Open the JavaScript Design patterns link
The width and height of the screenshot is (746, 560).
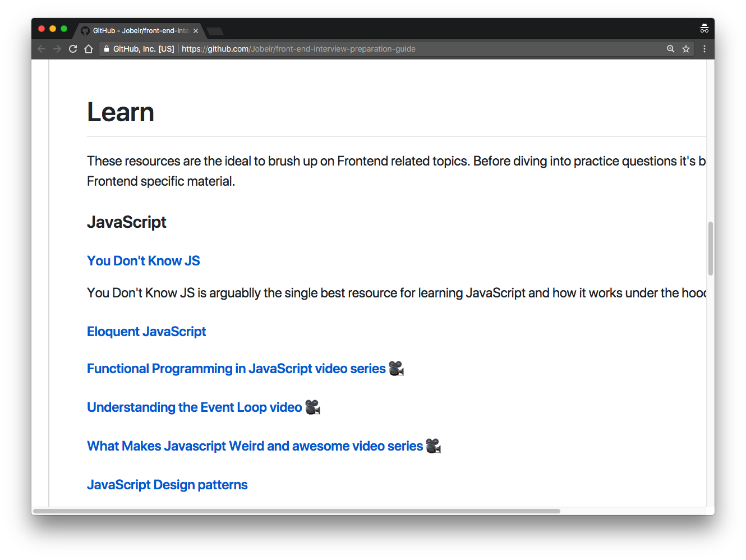click(167, 485)
